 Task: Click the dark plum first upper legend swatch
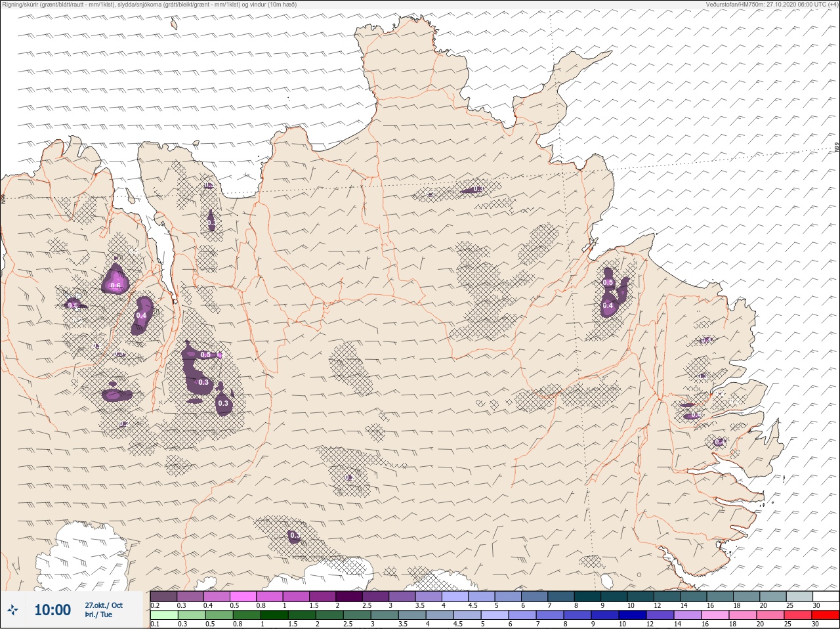pos(163,596)
